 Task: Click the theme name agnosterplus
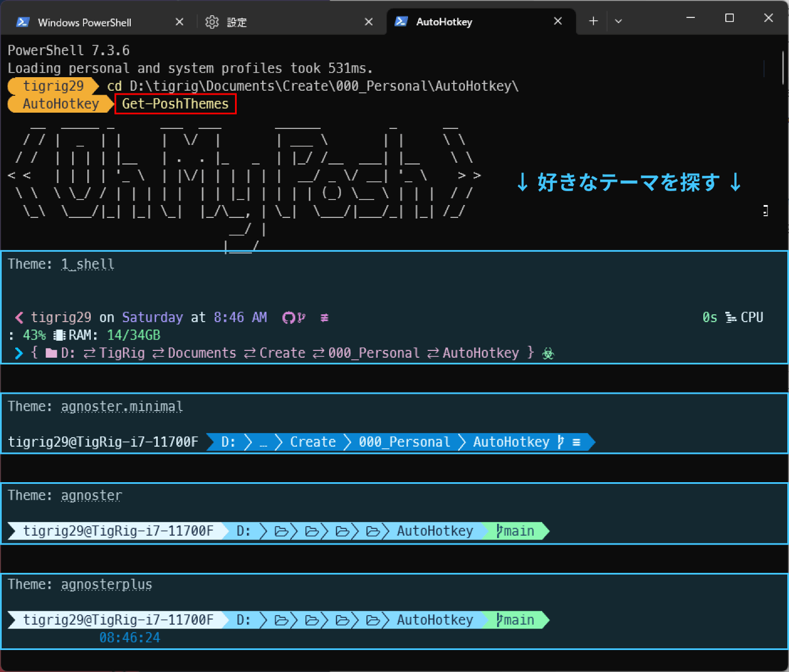click(x=107, y=585)
